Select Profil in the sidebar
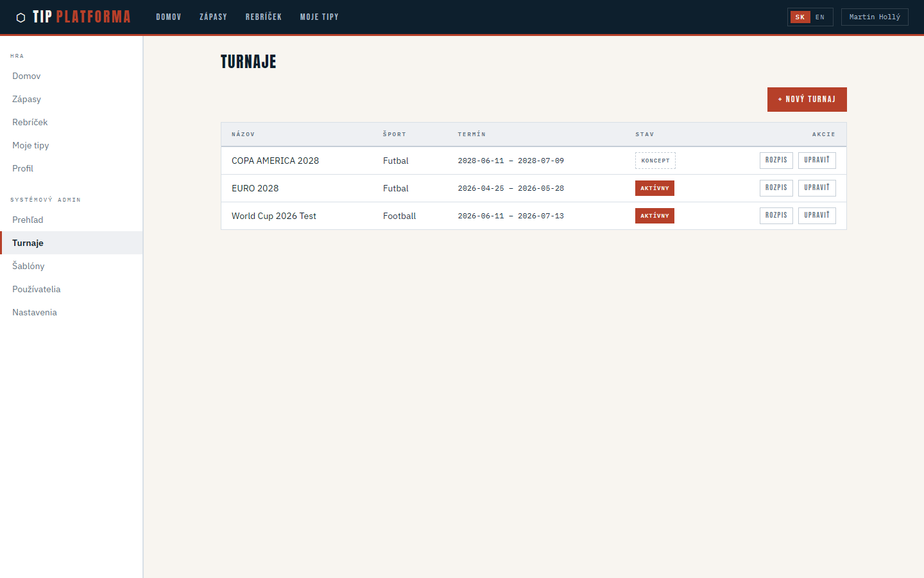The image size is (924, 578). click(x=22, y=168)
